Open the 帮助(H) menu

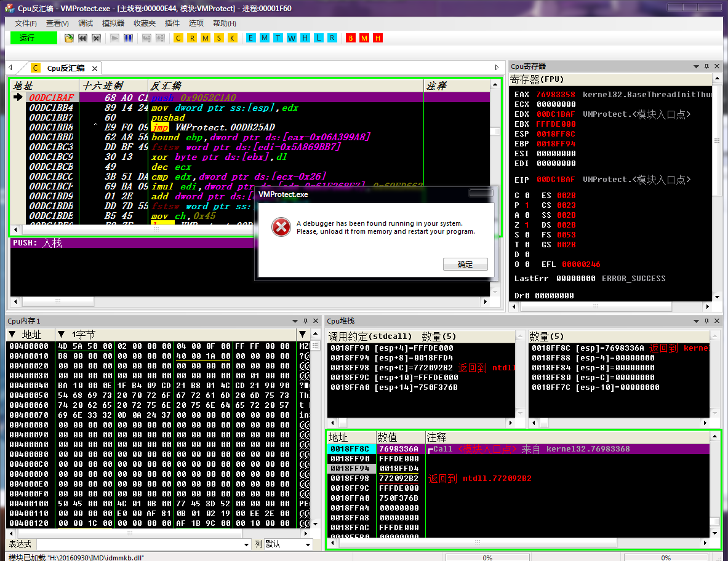click(224, 23)
